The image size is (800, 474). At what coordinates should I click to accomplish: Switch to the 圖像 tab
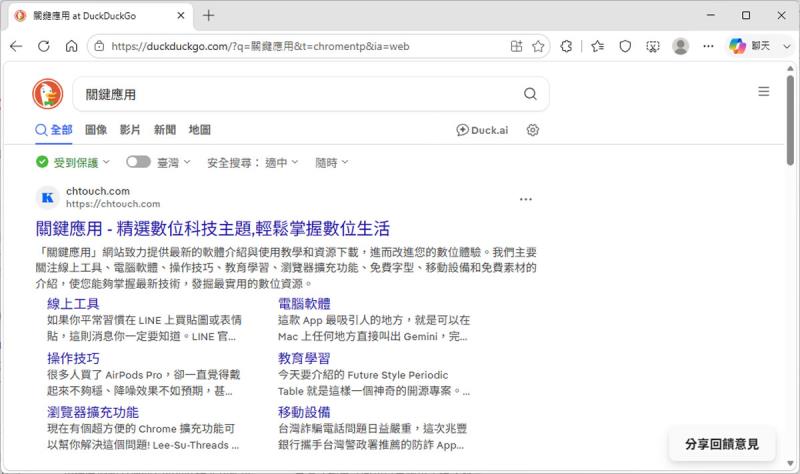[x=96, y=130]
